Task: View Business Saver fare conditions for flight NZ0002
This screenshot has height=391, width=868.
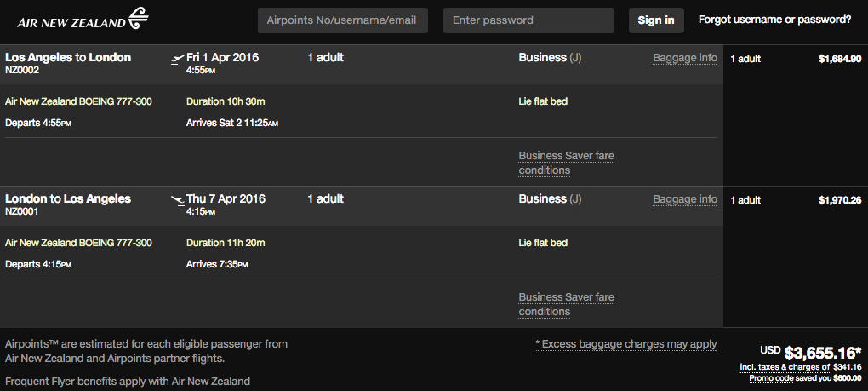Action: (566, 163)
